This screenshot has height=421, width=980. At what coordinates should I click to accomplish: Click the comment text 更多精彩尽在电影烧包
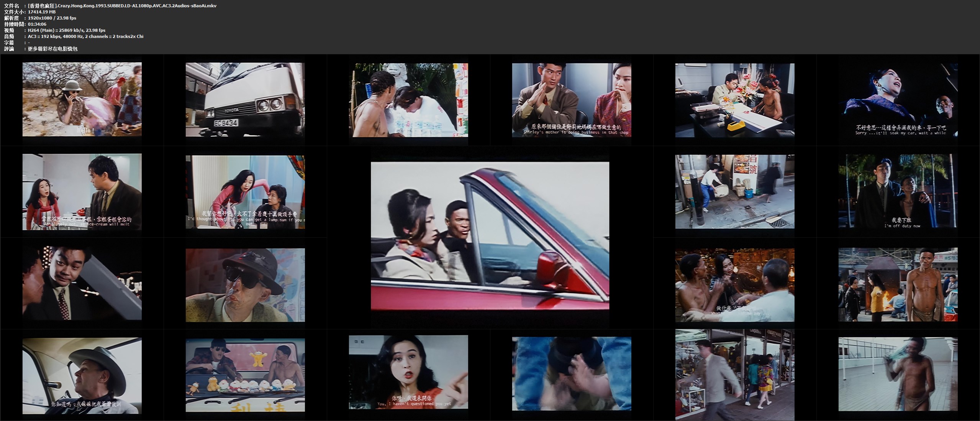click(x=53, y=49)
